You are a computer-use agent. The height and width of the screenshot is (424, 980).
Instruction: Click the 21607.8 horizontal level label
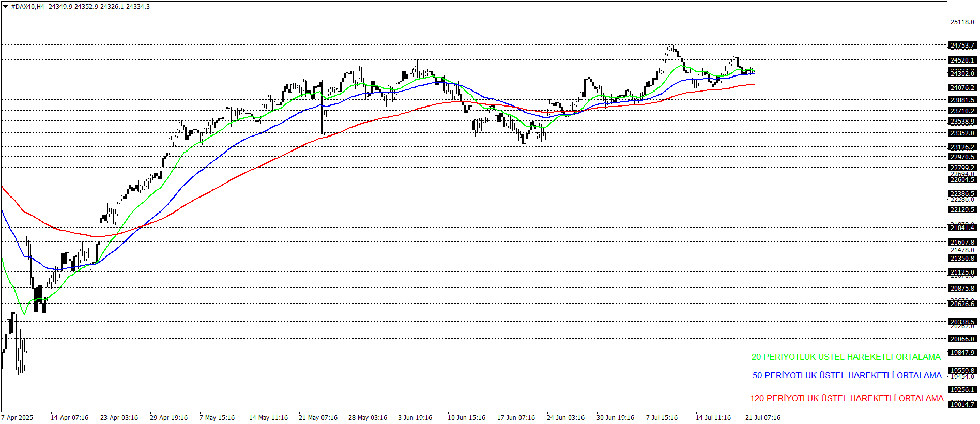pyautogui.click(x=962, y=243)
